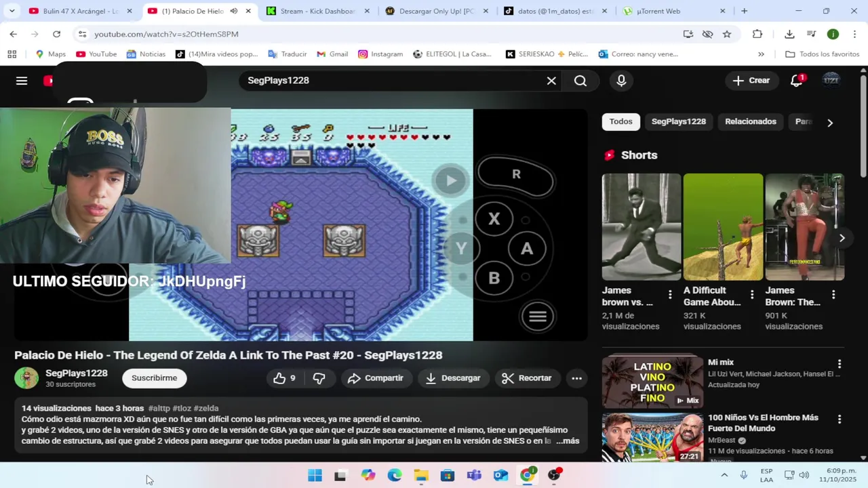Show more filter chips with the arrow

pyautogui.click(x=830, y=123)
